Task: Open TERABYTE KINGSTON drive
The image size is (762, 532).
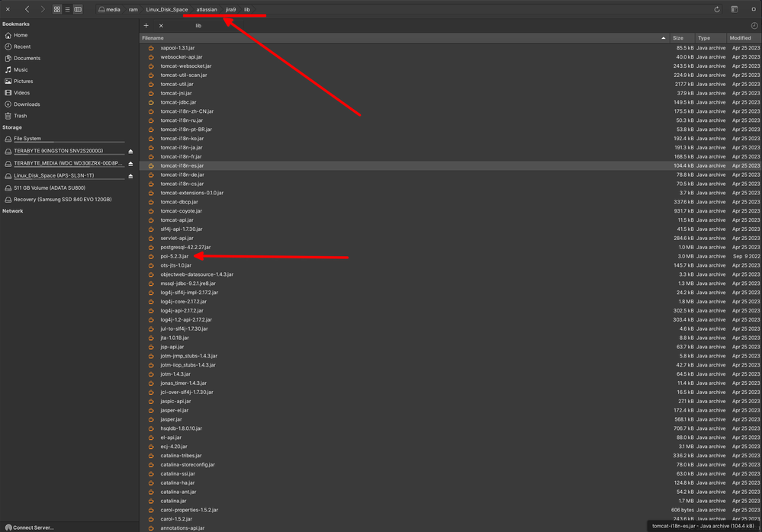Action: 58,151
